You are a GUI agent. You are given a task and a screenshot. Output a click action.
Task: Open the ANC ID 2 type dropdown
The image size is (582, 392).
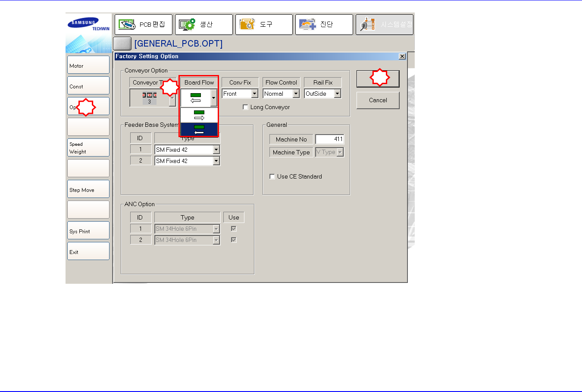[x=216, y=240]
